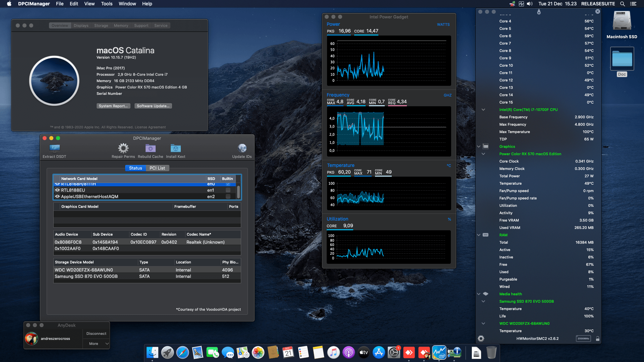This screenshot has height=362, width=644.
Task: Open Launchpad from the dock
Action: coord(167,353)
